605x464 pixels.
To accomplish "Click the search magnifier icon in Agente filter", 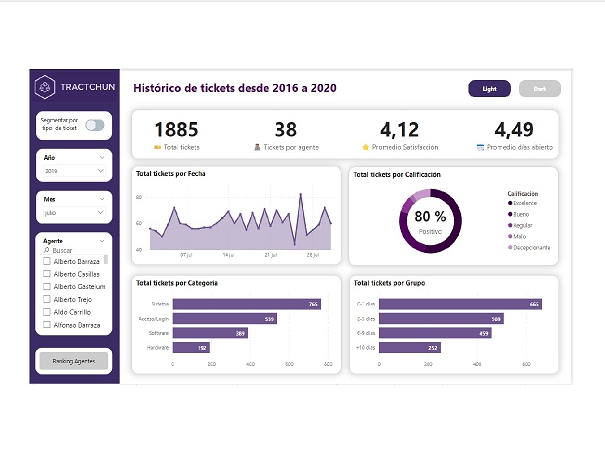I will pos(46,250).
